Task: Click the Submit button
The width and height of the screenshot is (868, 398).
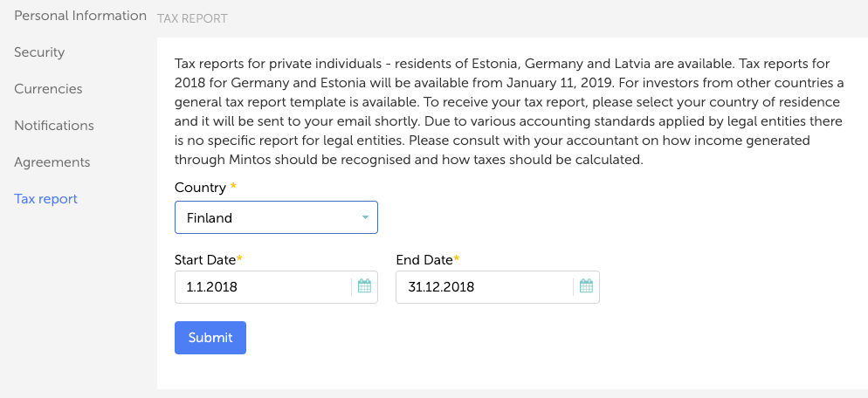Action: (210, 338)
